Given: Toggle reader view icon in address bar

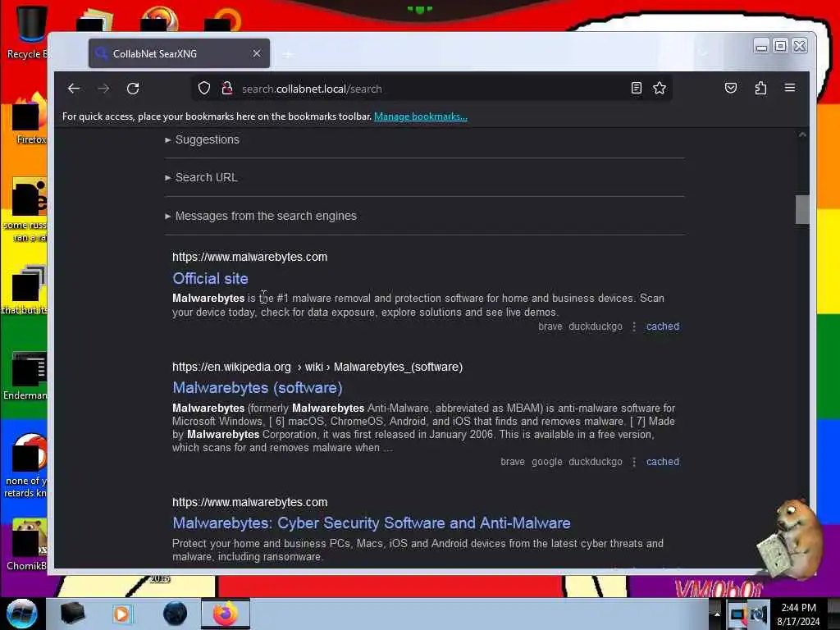Looking at the screenshot, I should click(636, 88).
